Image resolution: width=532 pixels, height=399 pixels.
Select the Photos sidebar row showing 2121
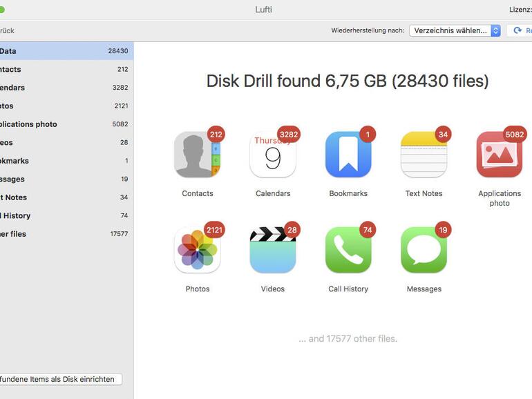tap(66, 106)
